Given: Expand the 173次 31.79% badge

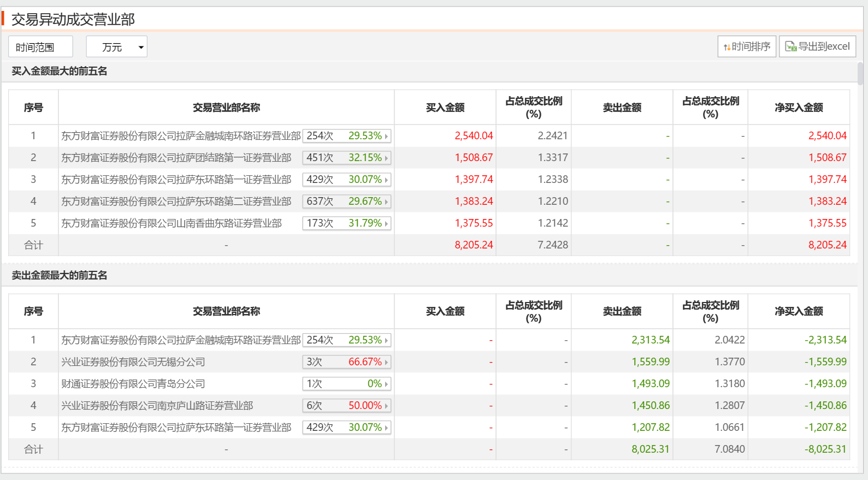Looking at the screenshot, I should click(347, 223).
